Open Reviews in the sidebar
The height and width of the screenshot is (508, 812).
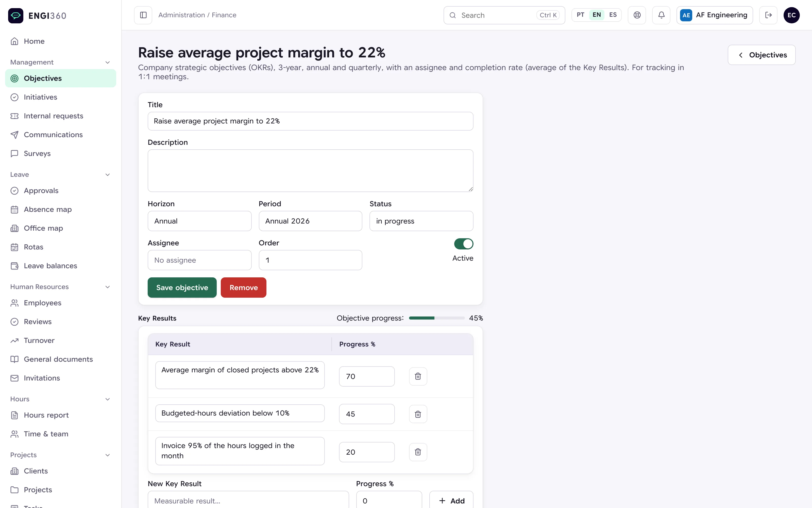click(61, 322)
